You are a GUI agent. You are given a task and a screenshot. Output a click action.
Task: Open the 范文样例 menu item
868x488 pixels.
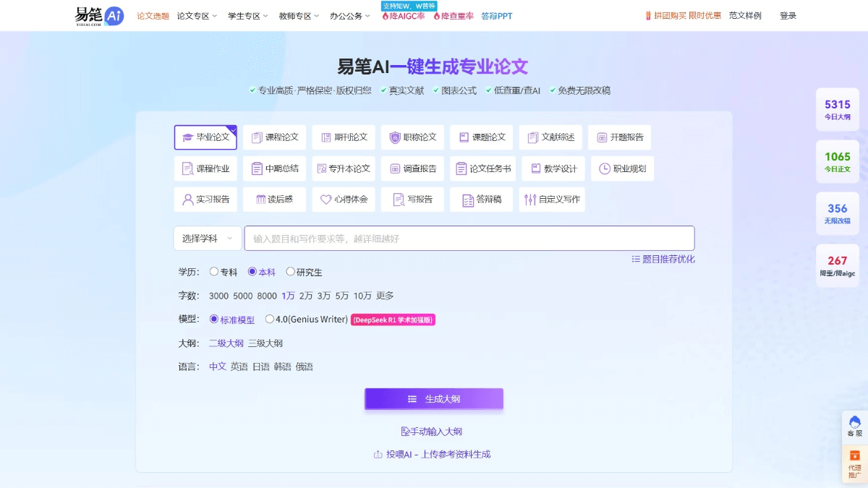[745, 15]
